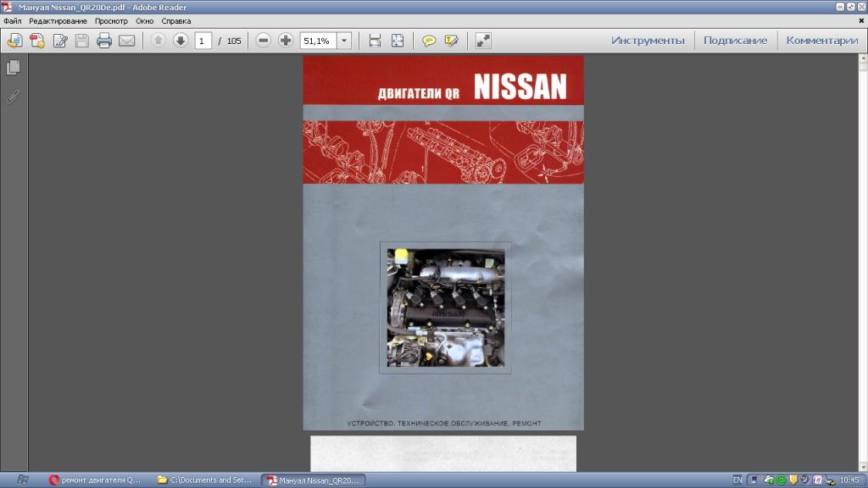
Task: Click the sign/edit document pencil icon
Action: click(x=60, y=41)
